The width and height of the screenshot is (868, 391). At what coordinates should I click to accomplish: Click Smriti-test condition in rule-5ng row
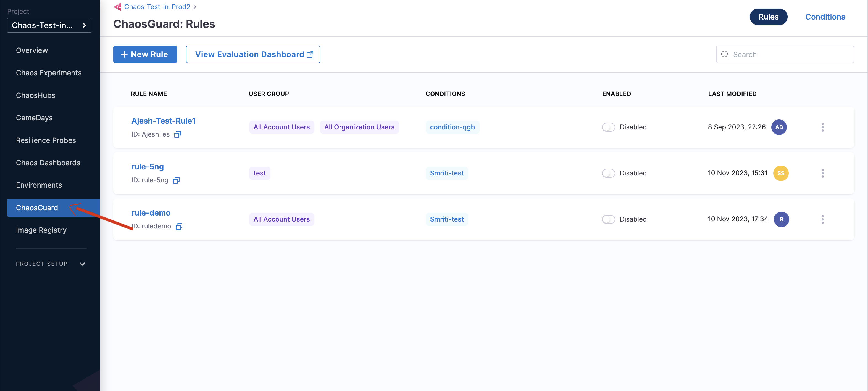[x=446, y=173]
